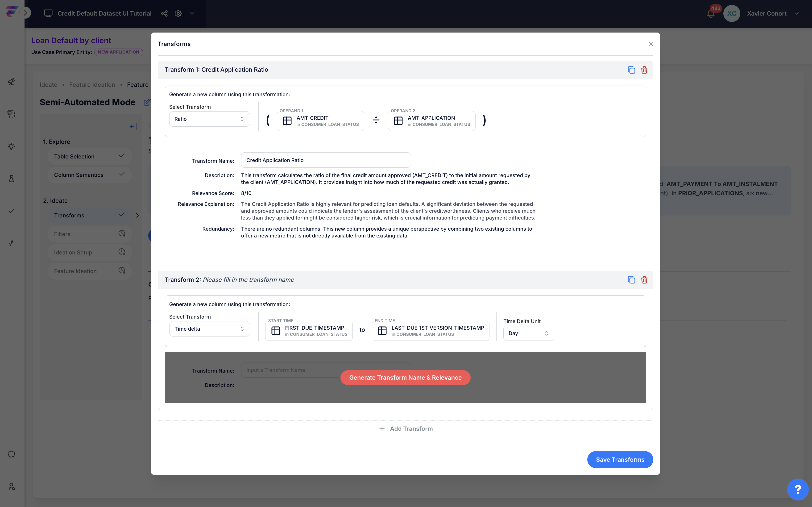Edit the Credit Application Ratio name field

(x=326, y=160)
